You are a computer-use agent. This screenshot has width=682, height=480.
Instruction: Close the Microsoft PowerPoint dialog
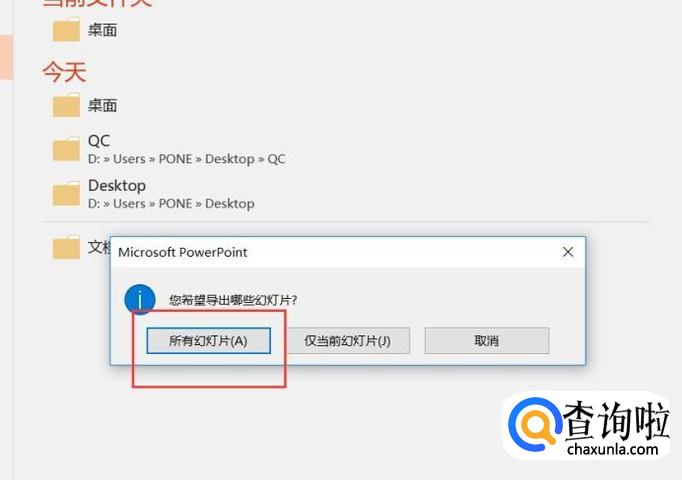coord(568,252)
